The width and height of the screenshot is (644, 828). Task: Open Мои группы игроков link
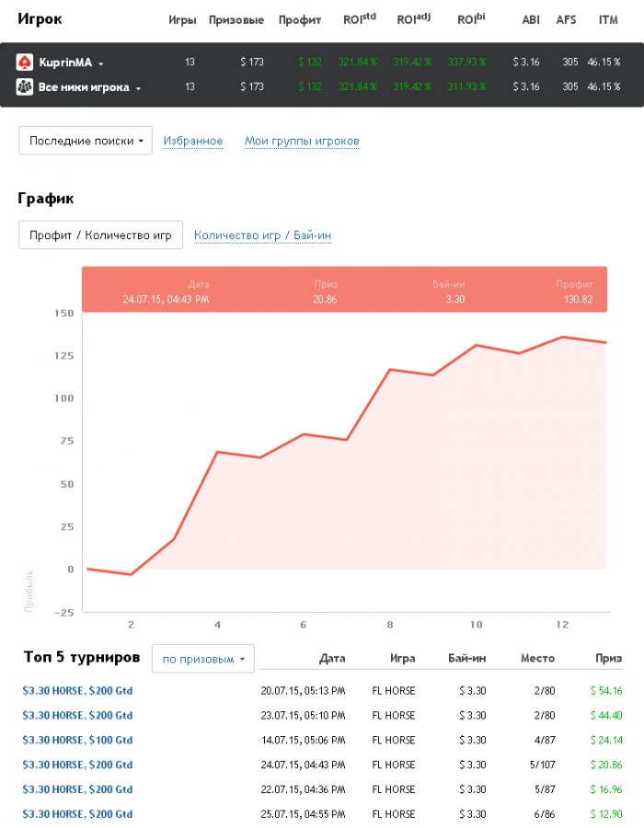(x=302, y=141)
